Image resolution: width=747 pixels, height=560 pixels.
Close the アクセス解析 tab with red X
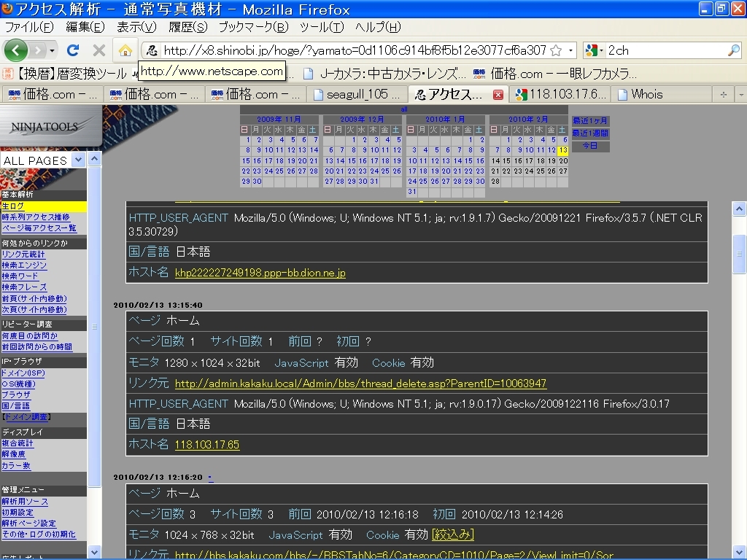[x=498, y=94]
